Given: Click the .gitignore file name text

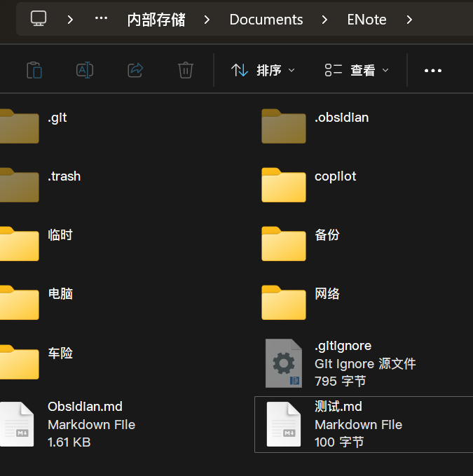Looking at the screenshot, I should [x=343, y=346].
